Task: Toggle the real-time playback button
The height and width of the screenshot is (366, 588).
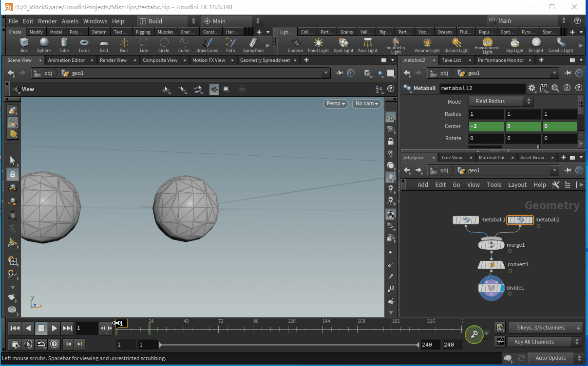Action: 54,344
